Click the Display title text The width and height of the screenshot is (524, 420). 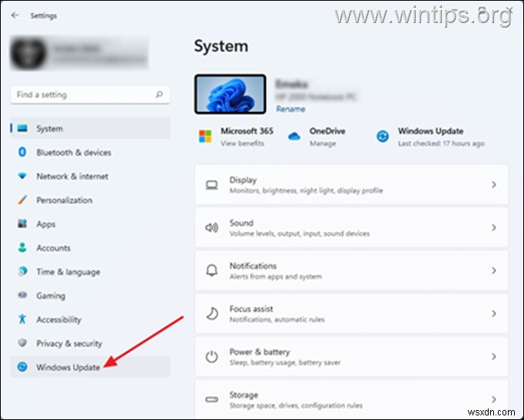(x=243, y=180)
